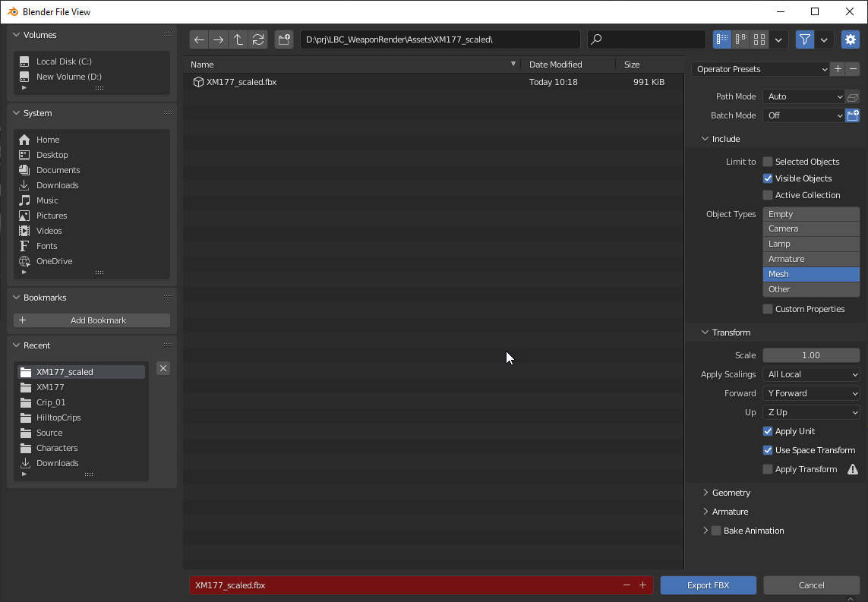Open the file browser settings gear
Image resolution: width=868 pixels, height=602 pixels.
tap(850, 39)
